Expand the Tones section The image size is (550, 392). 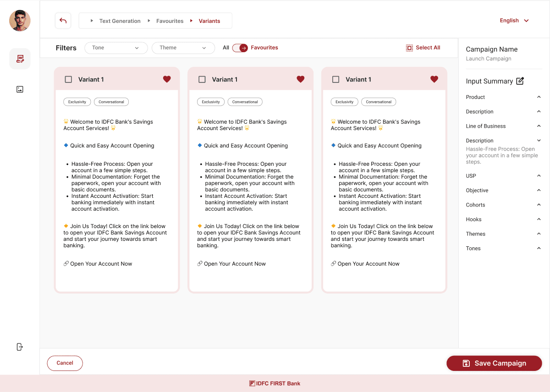pos(539,248)
